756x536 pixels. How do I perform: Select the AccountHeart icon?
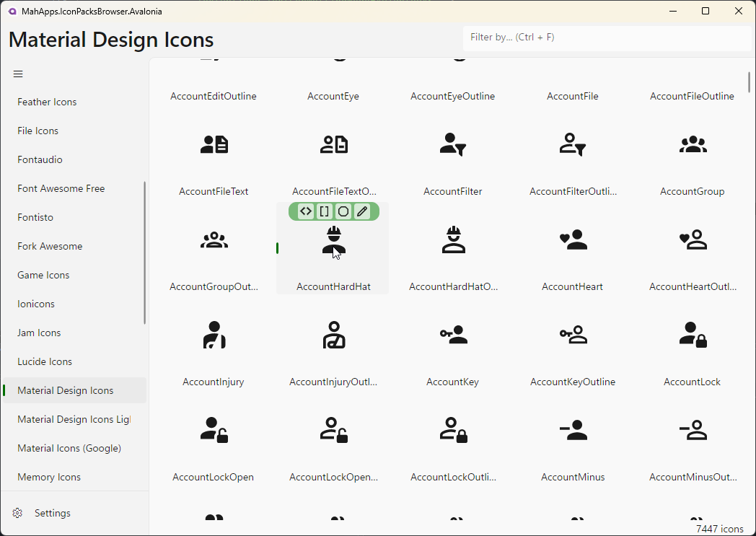(x=573, y=240)
